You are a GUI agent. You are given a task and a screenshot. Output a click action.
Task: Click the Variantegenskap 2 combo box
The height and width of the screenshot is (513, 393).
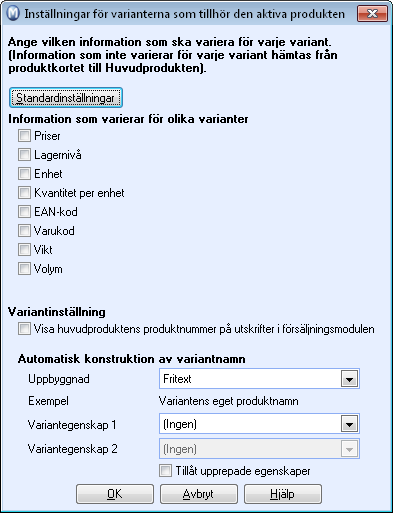click(259, 449)
